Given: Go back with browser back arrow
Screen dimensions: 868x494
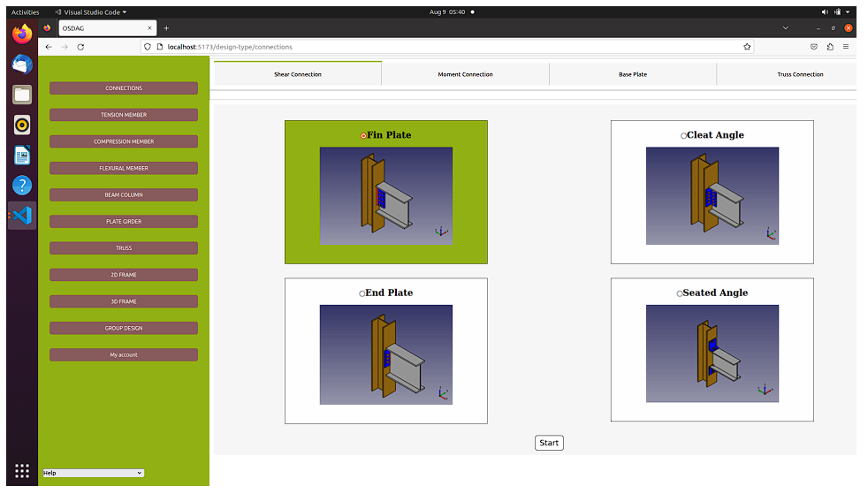Looking at the screenshot, I should [49, 47].
